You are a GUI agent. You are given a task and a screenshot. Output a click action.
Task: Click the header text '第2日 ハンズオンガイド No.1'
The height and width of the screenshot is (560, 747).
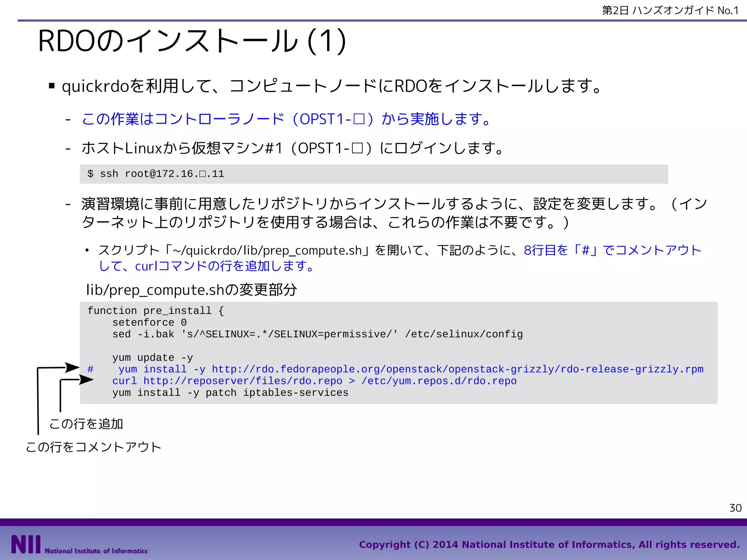pyautogui.click(x=670, y=10)
